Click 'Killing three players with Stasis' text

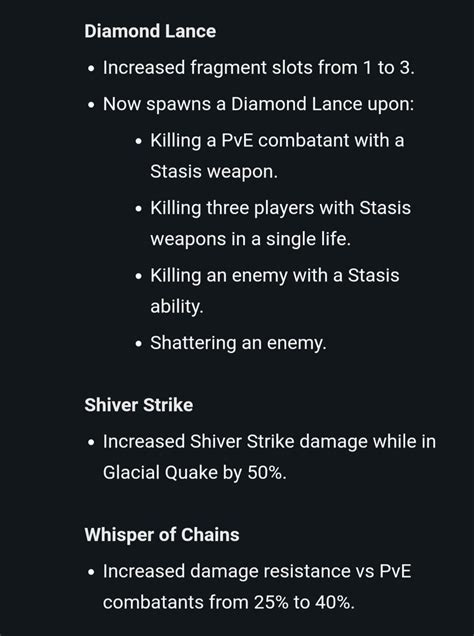tap(281, 208)
